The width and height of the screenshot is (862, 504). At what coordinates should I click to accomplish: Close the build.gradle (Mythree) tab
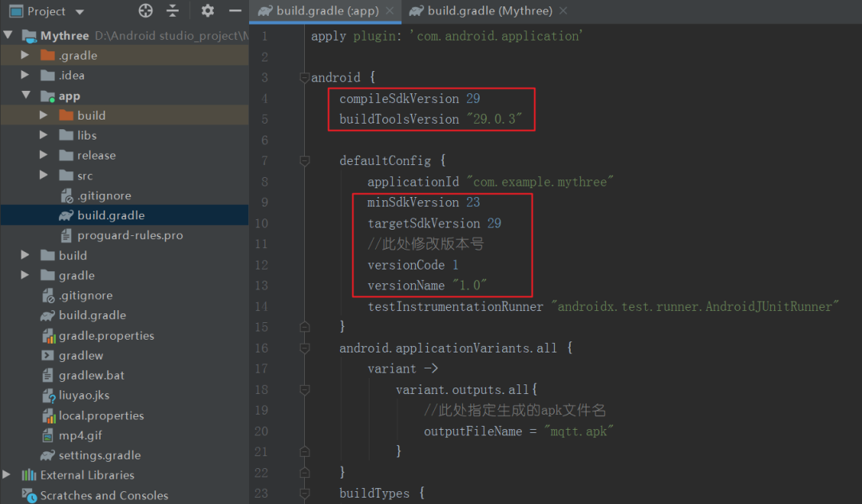(x=563, y=11)
